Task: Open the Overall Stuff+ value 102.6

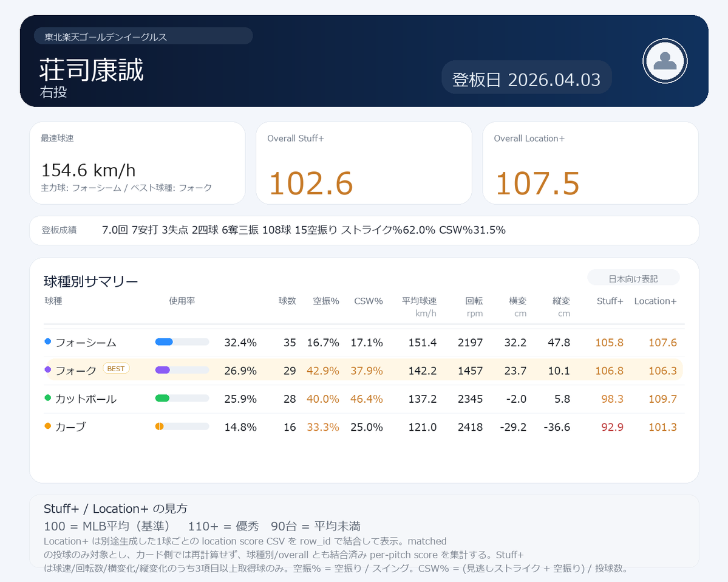Action: (311, 182)
